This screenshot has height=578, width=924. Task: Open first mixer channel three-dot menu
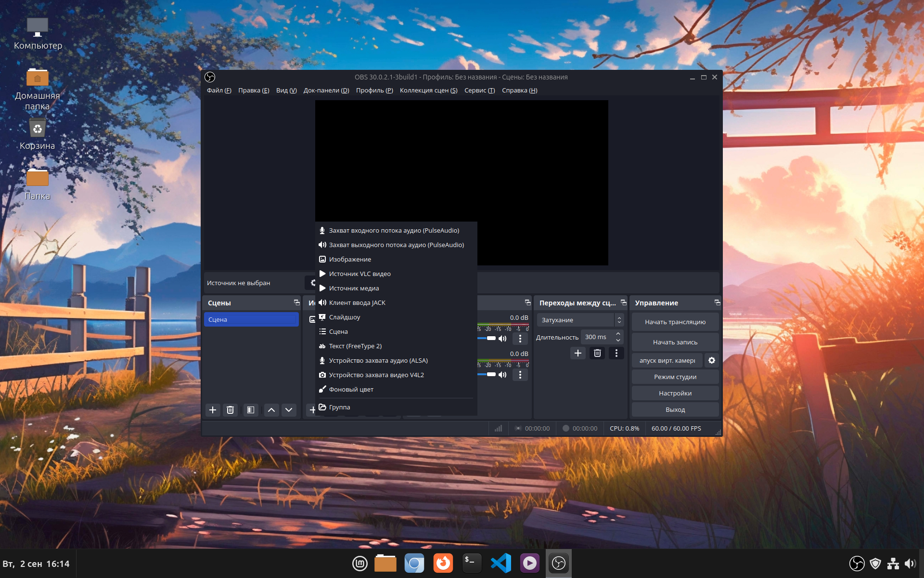(x=520, y=339)
